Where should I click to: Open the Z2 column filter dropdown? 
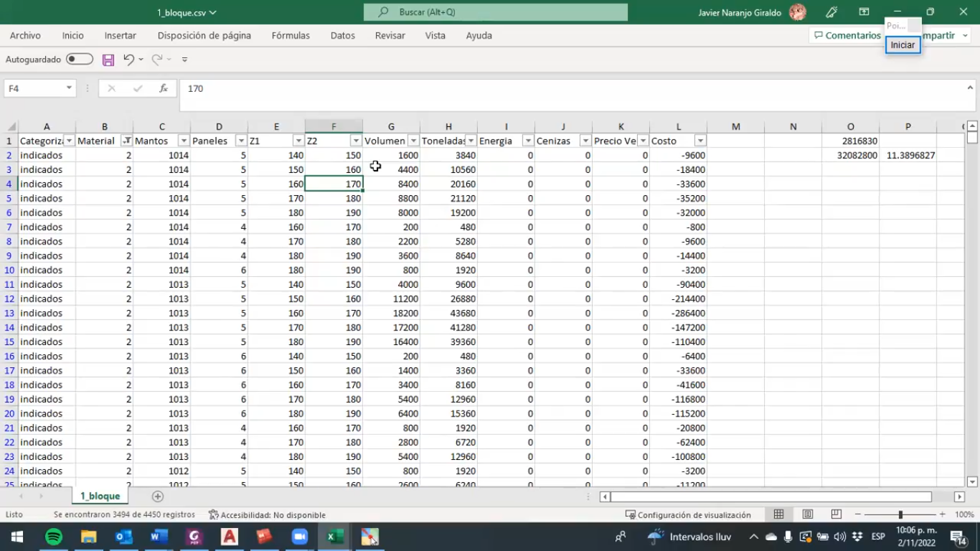coord(356,141)
